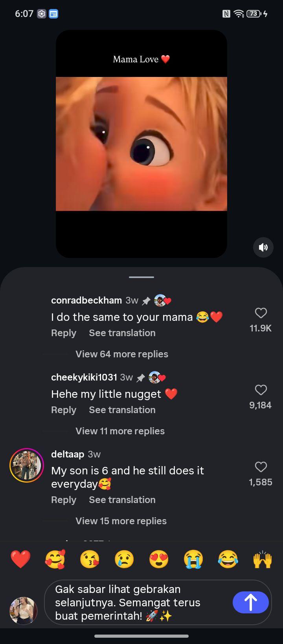Tap the comments sheet drag handle
This screenshot has width=283, height=644.
141,277
